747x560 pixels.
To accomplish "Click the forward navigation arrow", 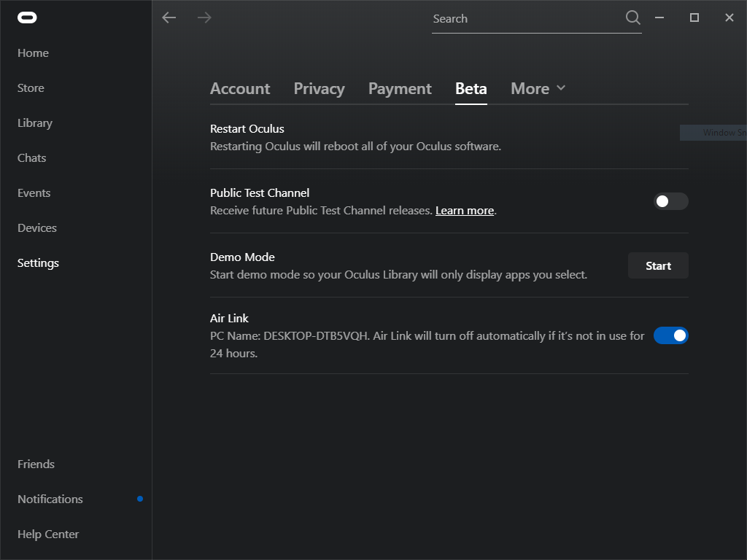I will [x=204, y=17].
